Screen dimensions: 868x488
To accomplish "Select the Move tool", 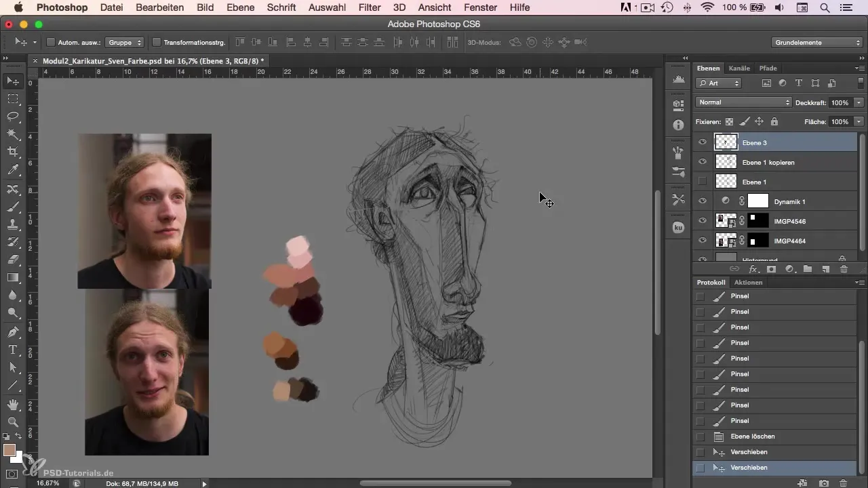I will tap(13, 81).
